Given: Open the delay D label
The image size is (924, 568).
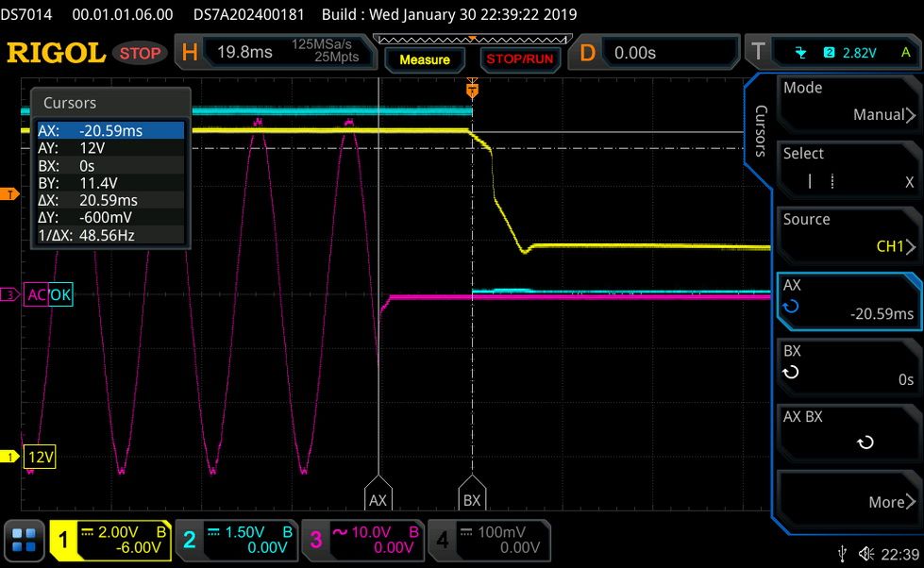Looking at the screenshot, I should pos(587,53).
